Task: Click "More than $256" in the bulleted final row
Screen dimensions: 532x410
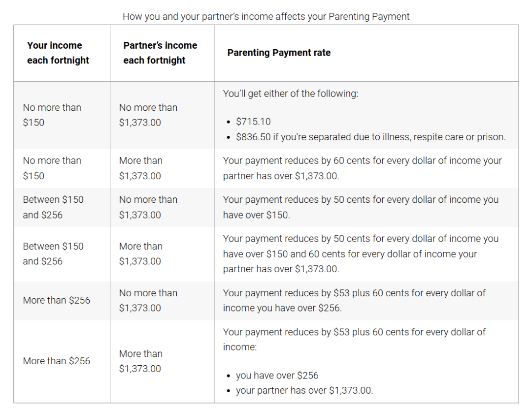Action: click(56, 361)
